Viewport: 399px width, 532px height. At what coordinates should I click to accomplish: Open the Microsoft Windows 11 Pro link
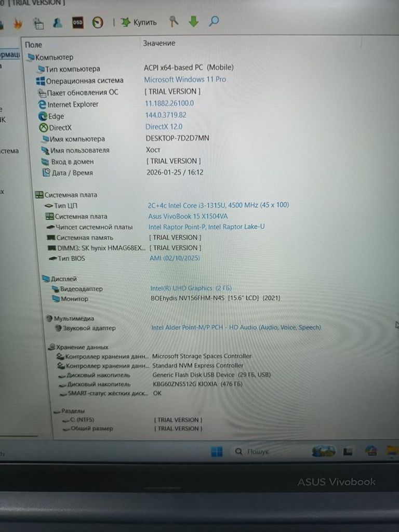pos(185,79)
